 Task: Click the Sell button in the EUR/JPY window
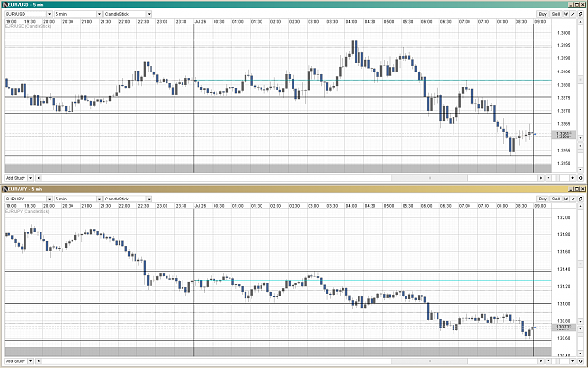point(556,199)
